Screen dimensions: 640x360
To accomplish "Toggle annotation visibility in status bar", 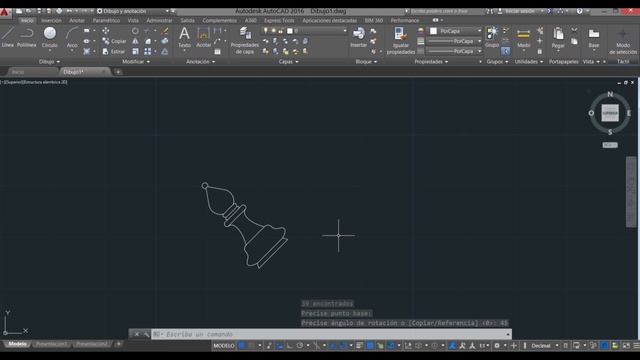I will pos(452,346).
